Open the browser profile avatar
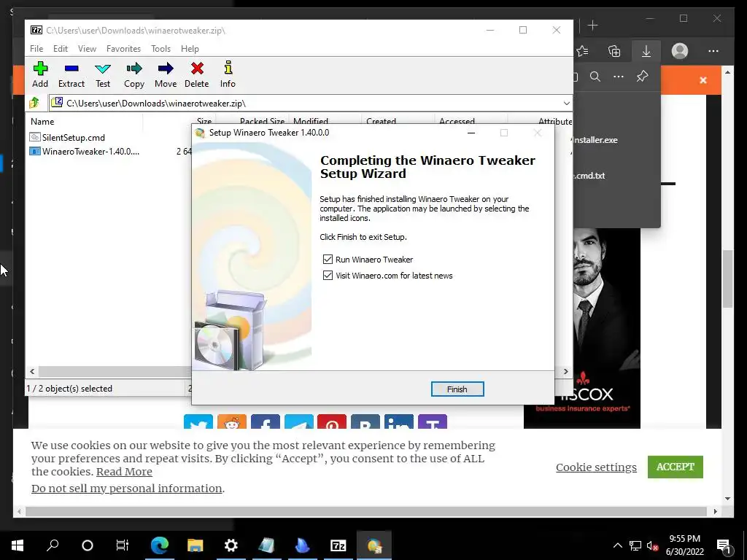The image size is (747, 560). click(680, 51)
